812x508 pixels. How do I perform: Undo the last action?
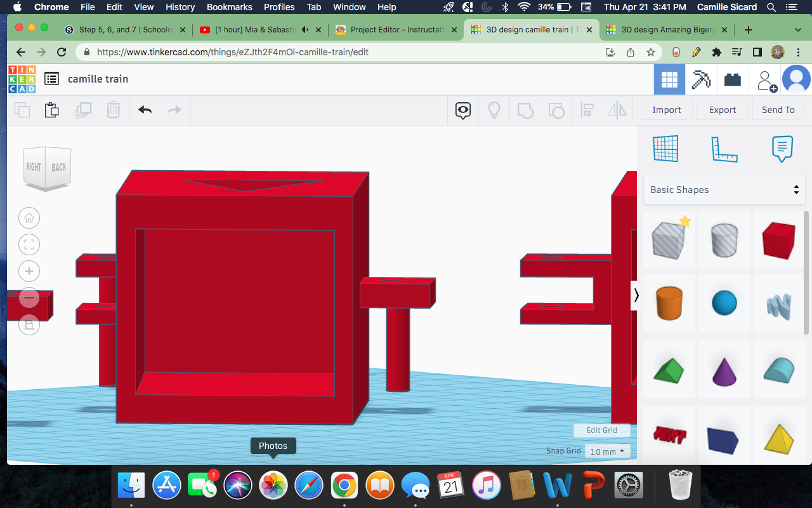point(145,110)
